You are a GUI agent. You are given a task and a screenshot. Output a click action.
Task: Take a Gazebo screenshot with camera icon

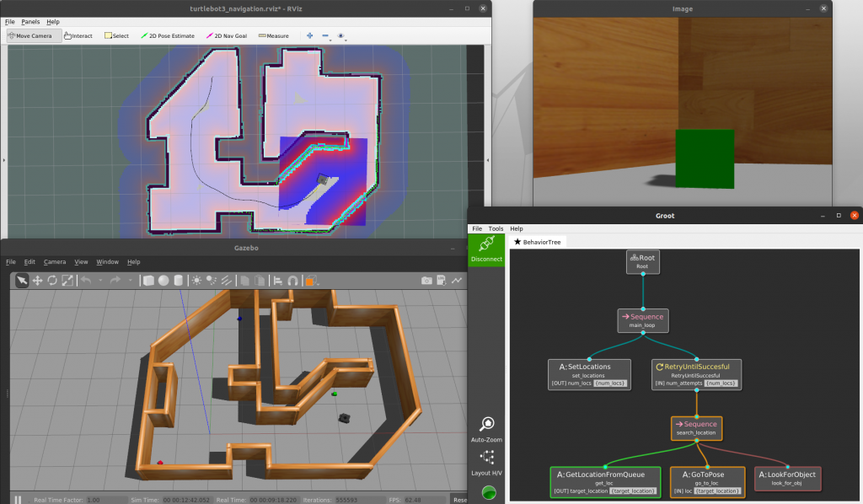pyautogui.click(x=426, y=281)
